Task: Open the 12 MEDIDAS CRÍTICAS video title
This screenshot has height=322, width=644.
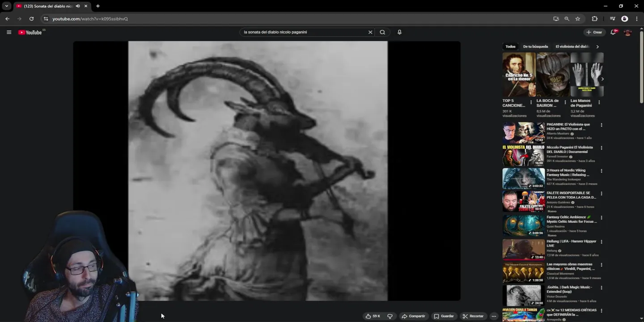Action: coord(572,312)
